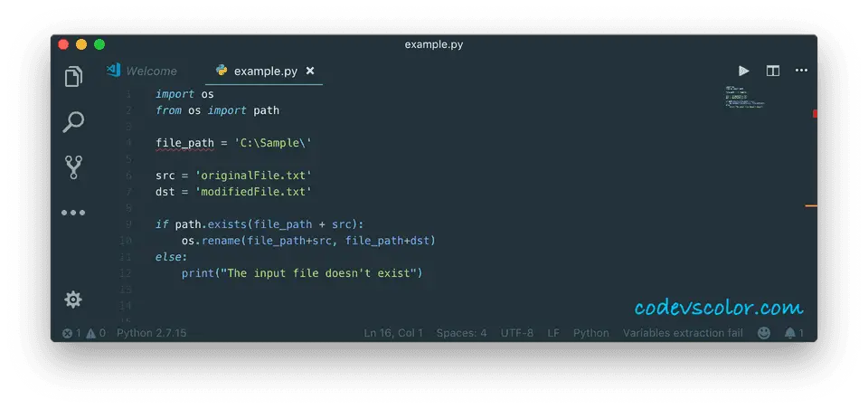868x409 pixels.
Task: Run the Python file with the play icon
Action: point(743,71)
